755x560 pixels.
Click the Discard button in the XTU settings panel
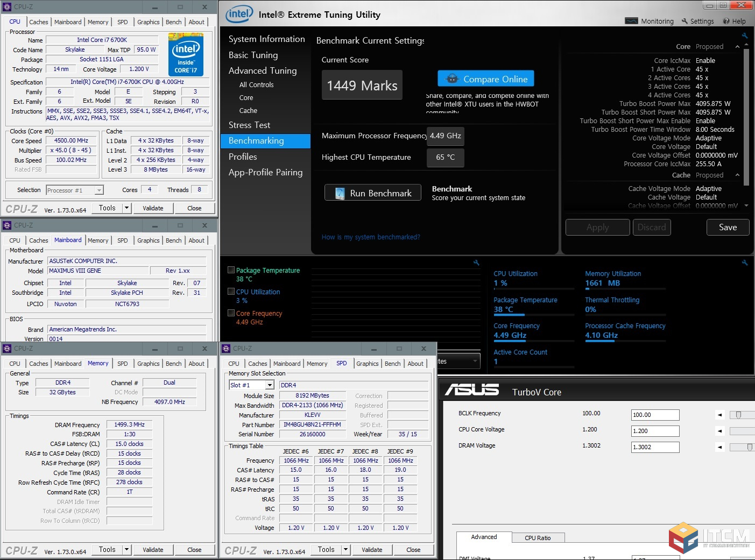point(652,227)
